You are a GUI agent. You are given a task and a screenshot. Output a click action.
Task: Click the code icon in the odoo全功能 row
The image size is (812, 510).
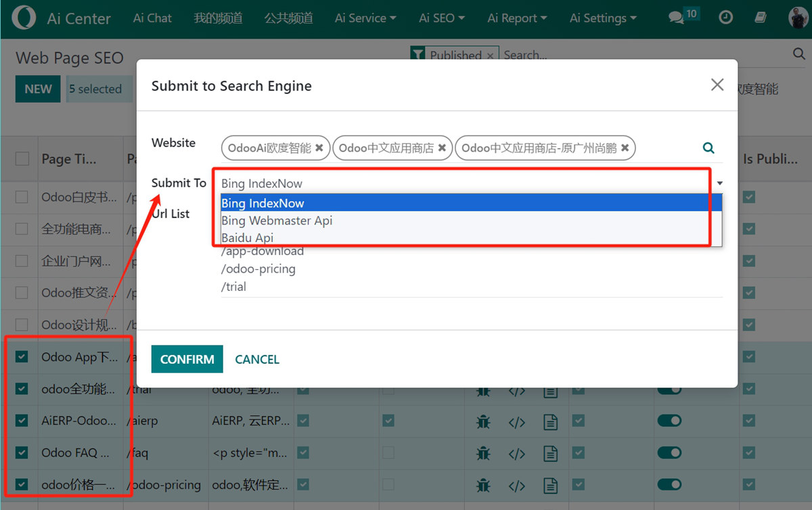tap(517, 391)
